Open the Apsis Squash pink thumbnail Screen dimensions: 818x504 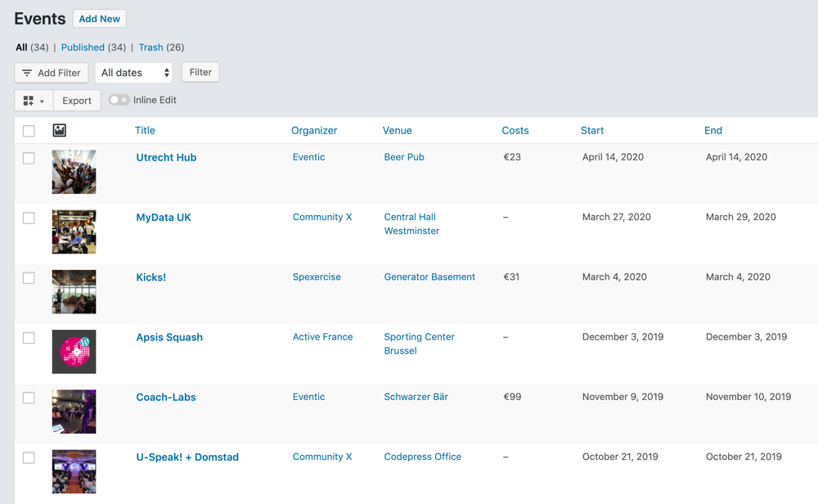point(74,352)
